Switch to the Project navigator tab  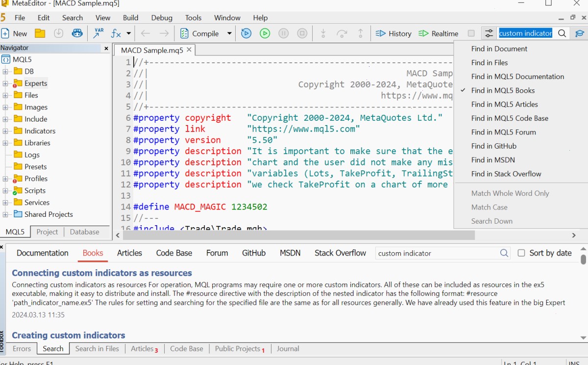click(47, 232)
